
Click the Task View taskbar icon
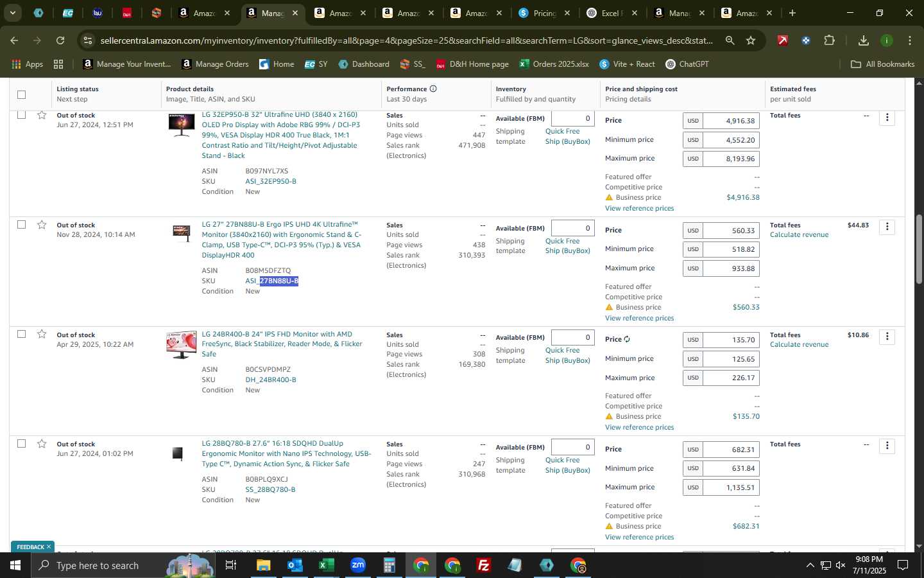tap(231, 565)
